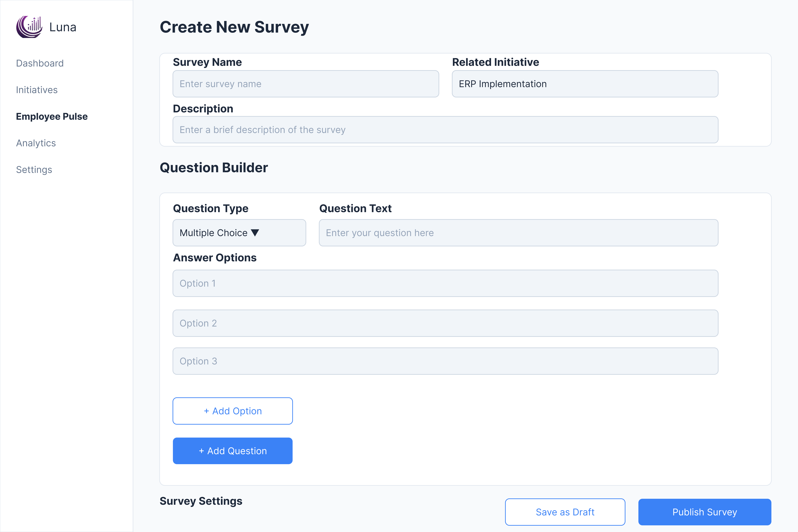Screen dimensions: 798x532
Task: Click the Question Text input field
Action: tap(518, 233)
